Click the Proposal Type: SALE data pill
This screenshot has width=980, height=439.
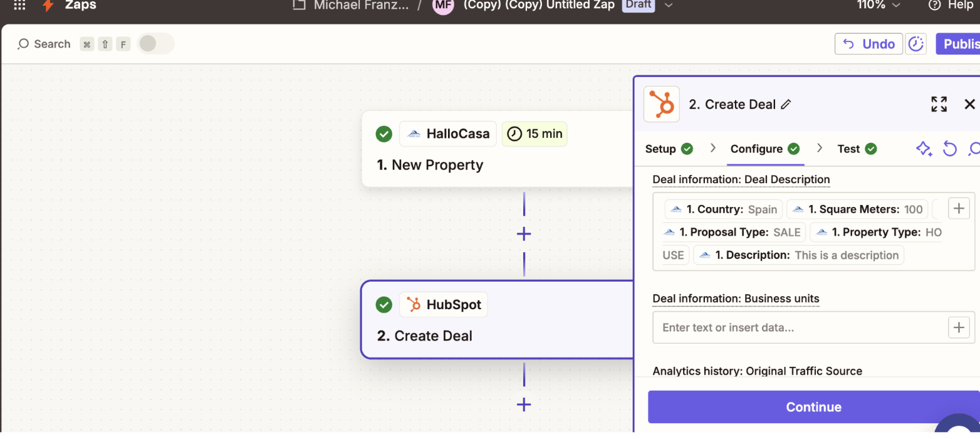click(x=734, y=232)
